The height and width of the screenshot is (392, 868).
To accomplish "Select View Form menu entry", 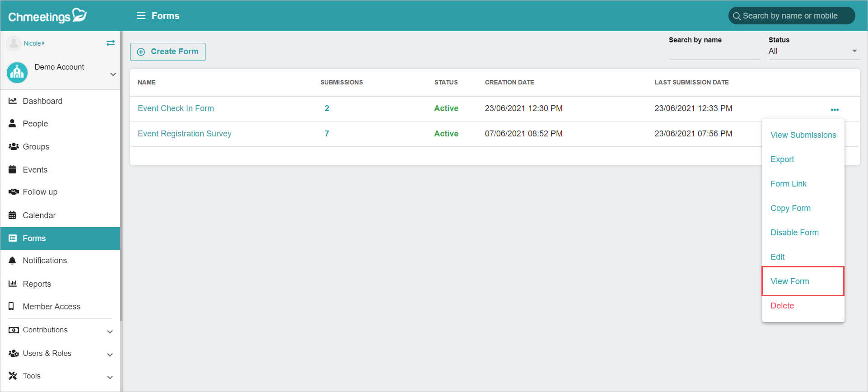I will click(789, 281).
